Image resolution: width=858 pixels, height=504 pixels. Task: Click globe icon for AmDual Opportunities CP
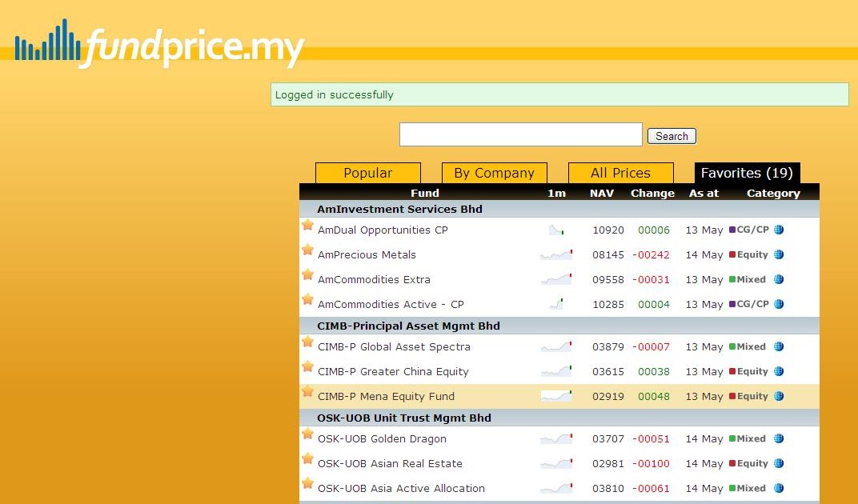pyautogui.click(x=779, y=230)
